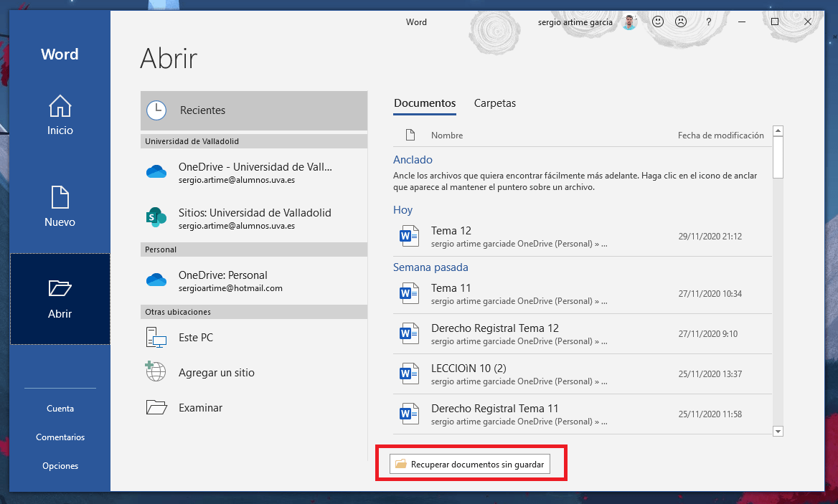Open Derecho Registral Tema 11 file
Image resolution: width=838 pixels, height=504 pixels.
(494, 409)
